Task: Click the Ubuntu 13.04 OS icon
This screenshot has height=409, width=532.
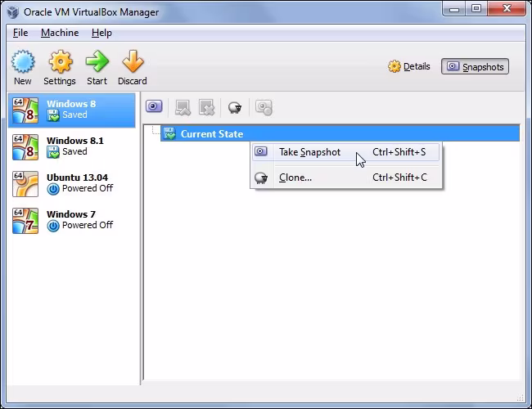Action: [x=25, y=184]
